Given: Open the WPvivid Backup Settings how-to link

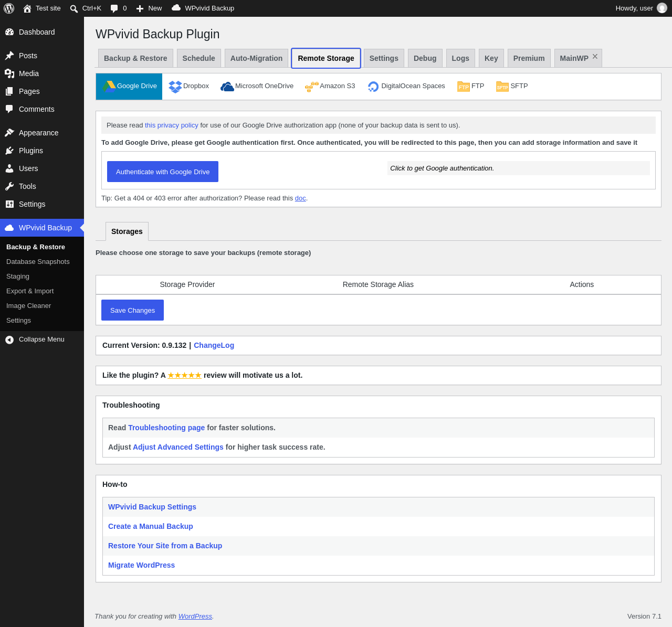Looking at the screenshot, I should 152,507.
